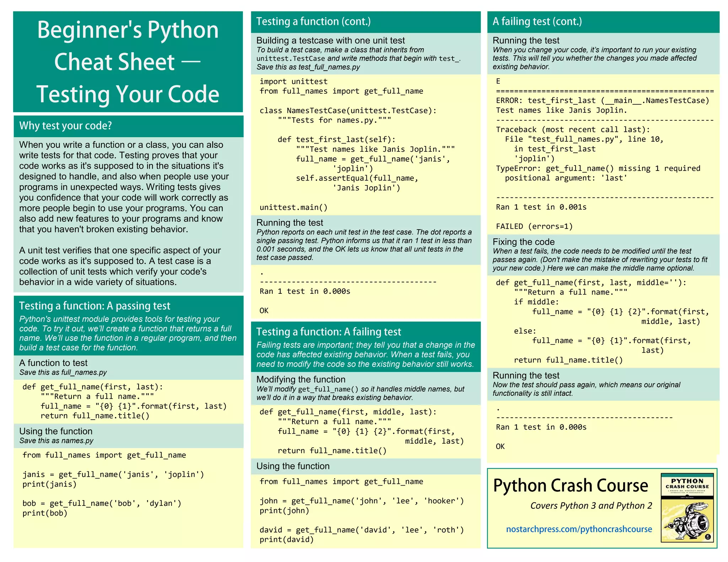Click the 'class NamesTestCase(unittest.TestCase):' code line
Screen dimensions: 728x562
tap(348, 110)
